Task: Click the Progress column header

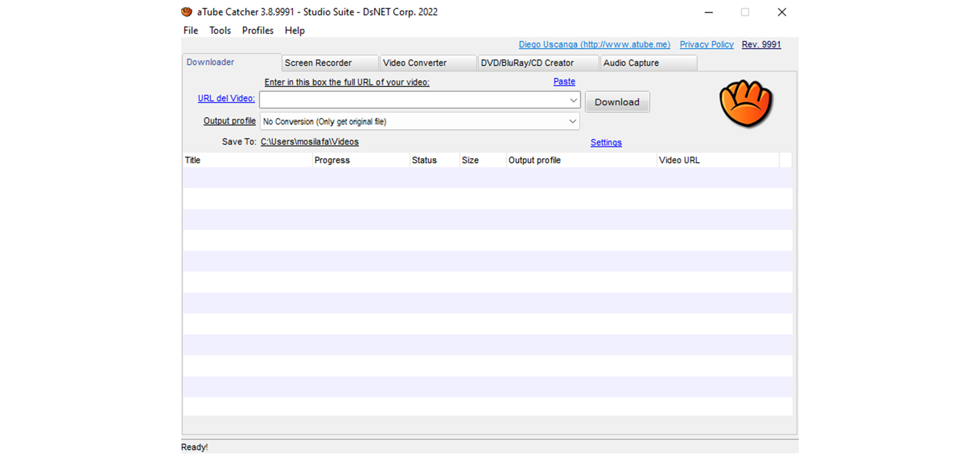Action: (x=361, y=160)
